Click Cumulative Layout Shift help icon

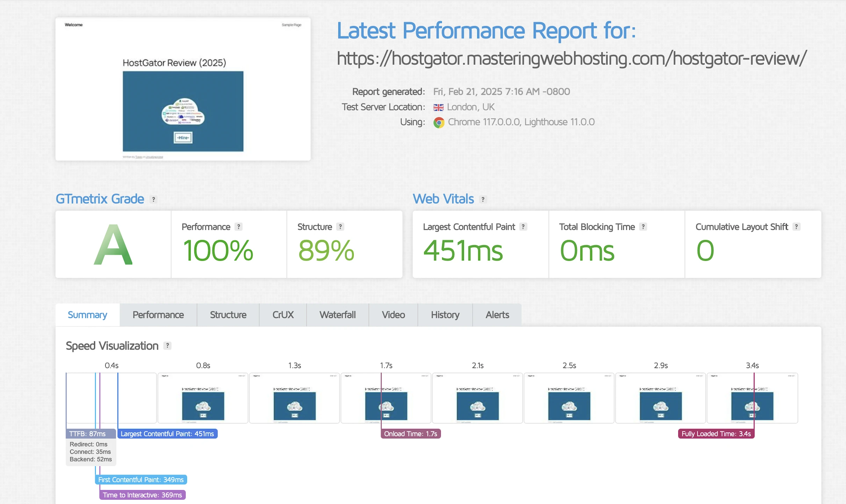pos(796,227)
